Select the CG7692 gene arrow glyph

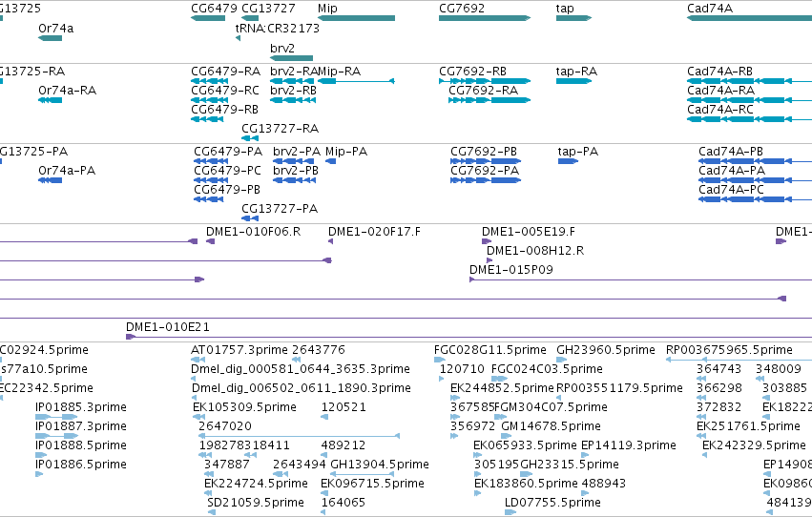tap(485, 18)
